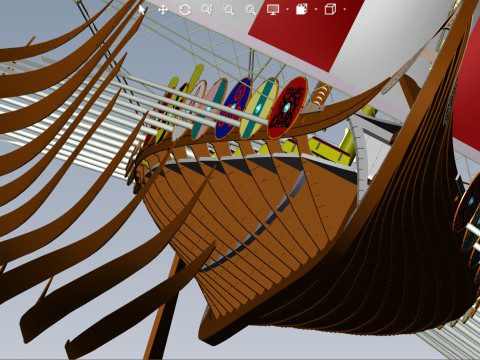Click the red shield with black pattern

click(x=287, y=107)
